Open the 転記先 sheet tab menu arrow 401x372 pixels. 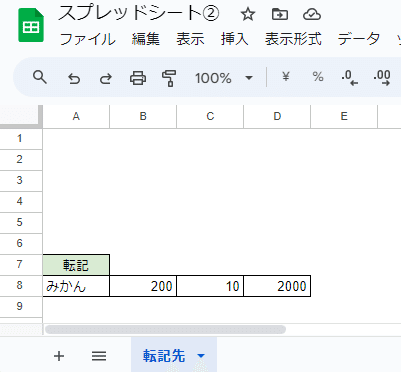201,356
